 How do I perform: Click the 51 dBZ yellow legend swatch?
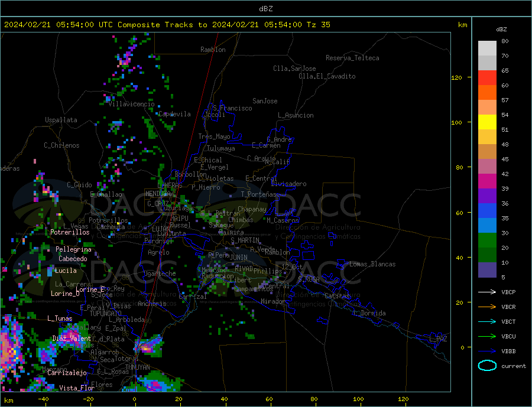tap(487, 122)
